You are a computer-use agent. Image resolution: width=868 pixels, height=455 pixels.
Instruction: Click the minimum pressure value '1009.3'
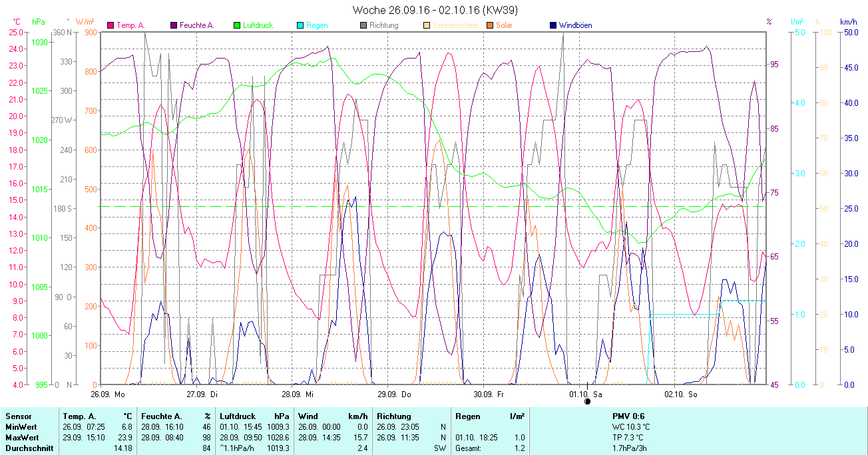[x=278, y=426]
